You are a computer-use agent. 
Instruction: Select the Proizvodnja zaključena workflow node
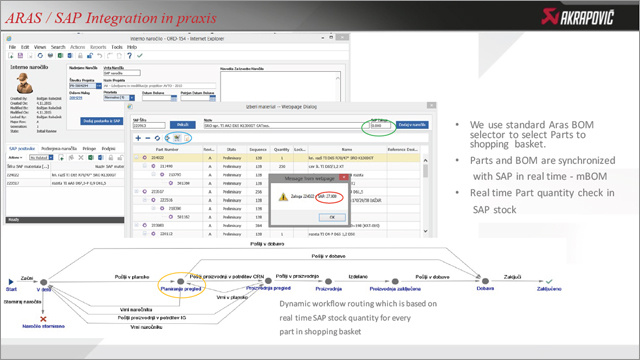(x=395, y=281)
